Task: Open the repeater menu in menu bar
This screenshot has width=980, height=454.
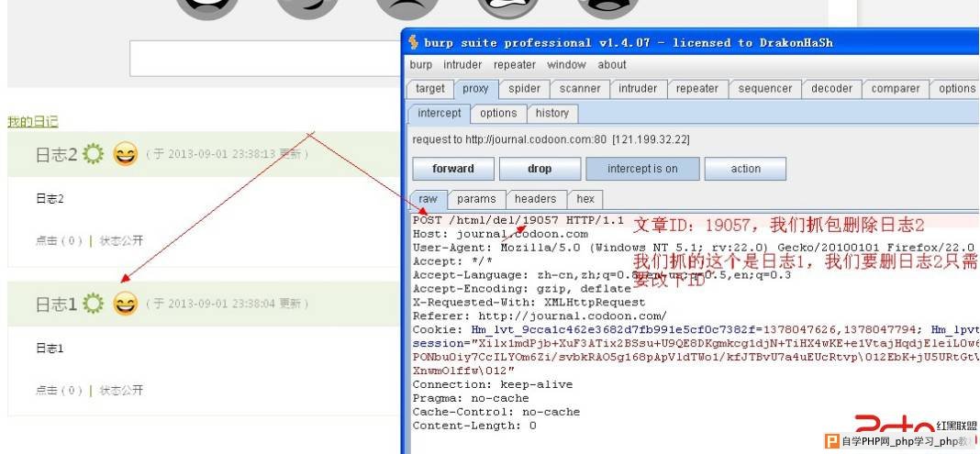Action: pyautogui.click(x=515, y=64)
